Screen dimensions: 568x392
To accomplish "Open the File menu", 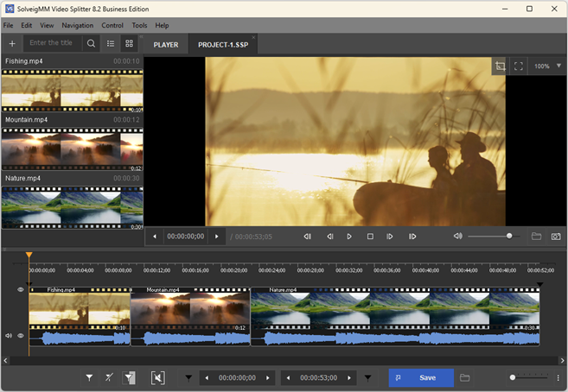I will pos(8,25).
